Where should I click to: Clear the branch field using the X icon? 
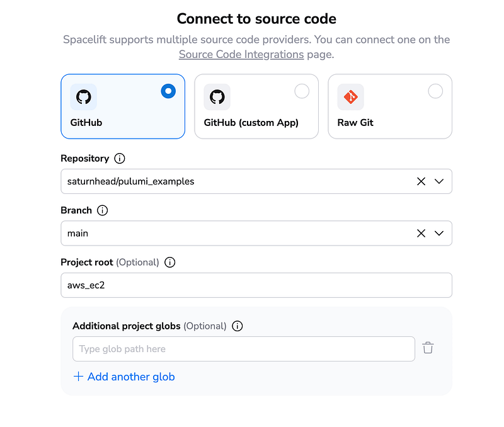(421, 233)
